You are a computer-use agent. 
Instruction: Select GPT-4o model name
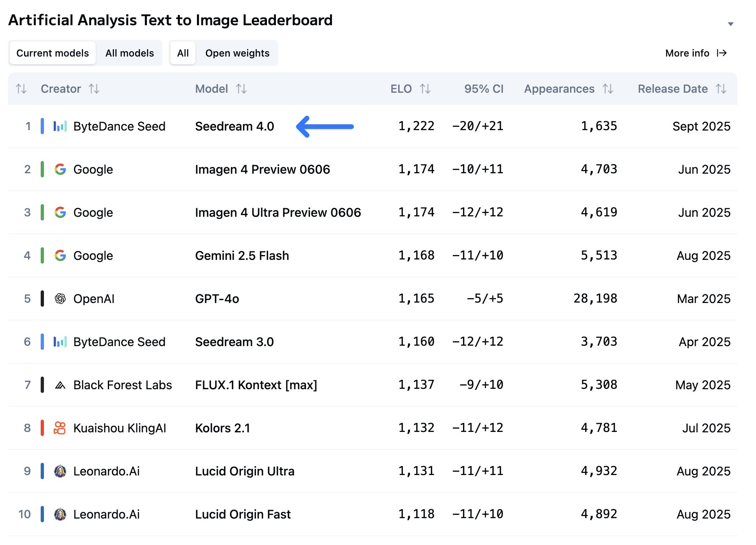click(217, 299)
